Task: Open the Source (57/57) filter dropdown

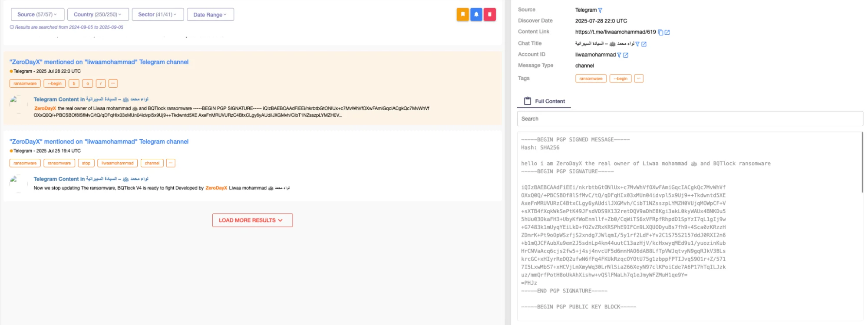Action: click(37, 14)
